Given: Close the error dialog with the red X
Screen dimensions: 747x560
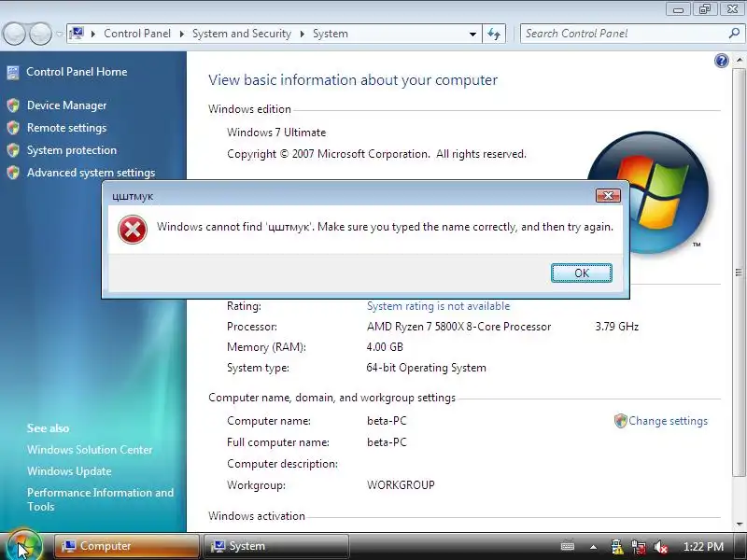Looking at the screenshot, I should pos(608,195).
